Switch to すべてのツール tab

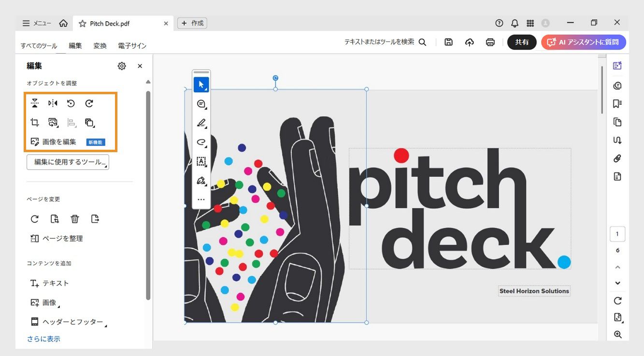pyautogui.click(x=39, y=46)
